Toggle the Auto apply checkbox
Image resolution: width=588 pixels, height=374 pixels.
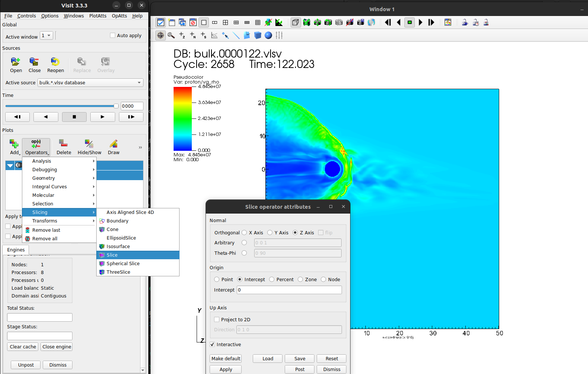coord(113,36)
